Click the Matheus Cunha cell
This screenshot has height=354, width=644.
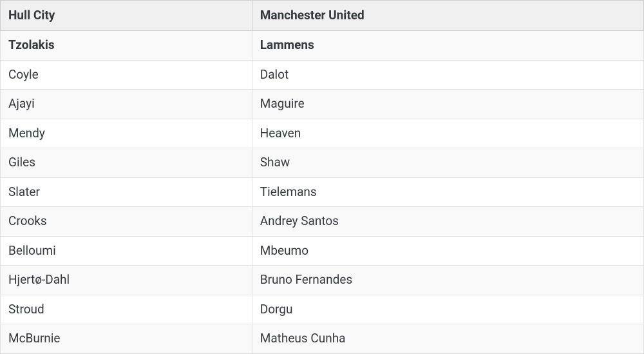[x=448, y=339]
